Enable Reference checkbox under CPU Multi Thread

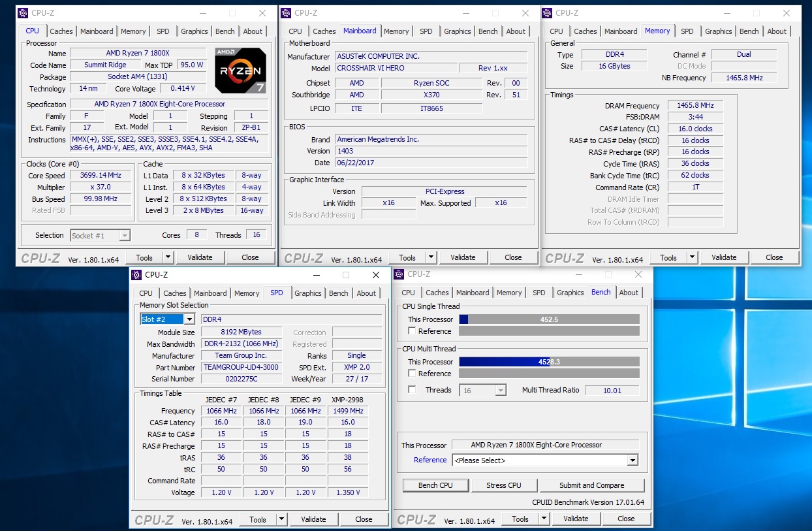pos(412,374)
